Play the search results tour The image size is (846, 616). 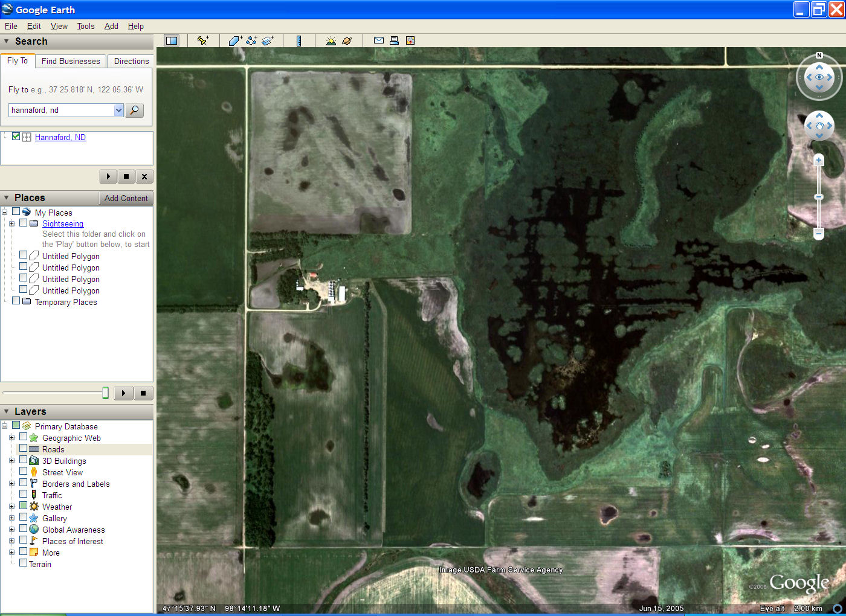pos(108,176)
